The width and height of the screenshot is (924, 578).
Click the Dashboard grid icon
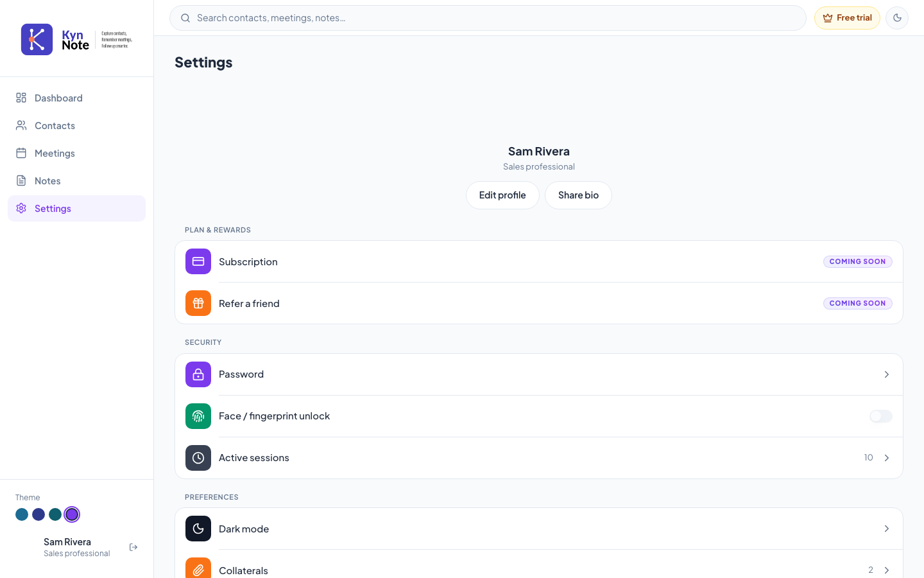click(x=21, y=98)
